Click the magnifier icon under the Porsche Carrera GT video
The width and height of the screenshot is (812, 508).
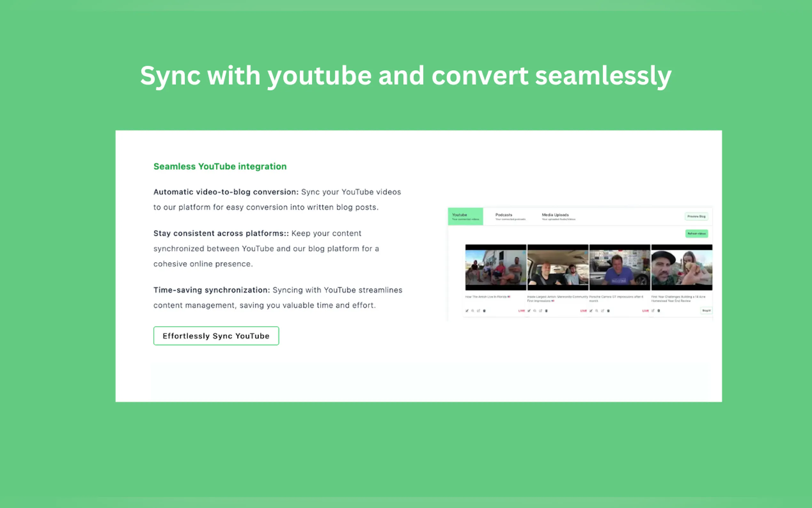point(597,311)
